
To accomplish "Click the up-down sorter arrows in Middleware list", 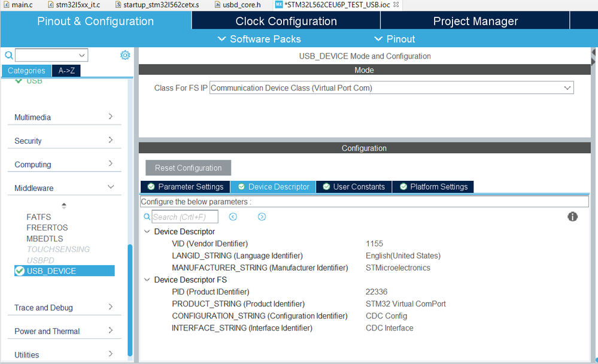I will pyautogui.click(x=64, y=206).
